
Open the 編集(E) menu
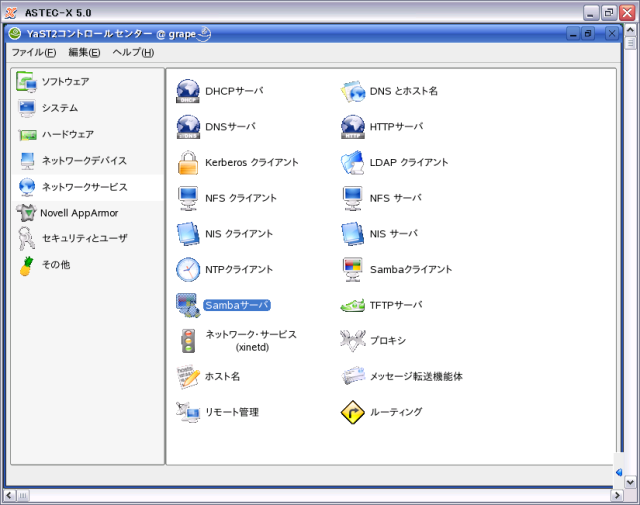tap(84, 52)
